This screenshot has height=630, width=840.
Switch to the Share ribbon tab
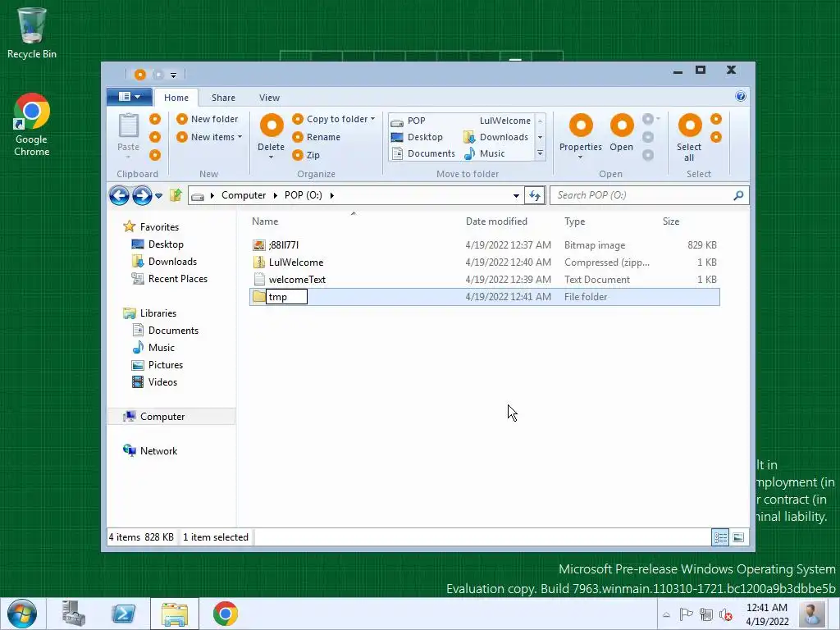point(223,98)
